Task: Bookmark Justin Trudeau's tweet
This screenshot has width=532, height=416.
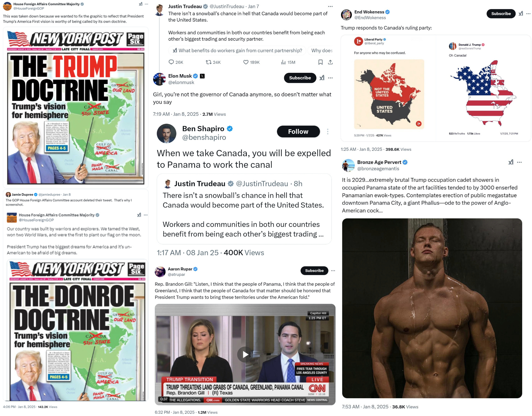Action: [x=320, y=62]
